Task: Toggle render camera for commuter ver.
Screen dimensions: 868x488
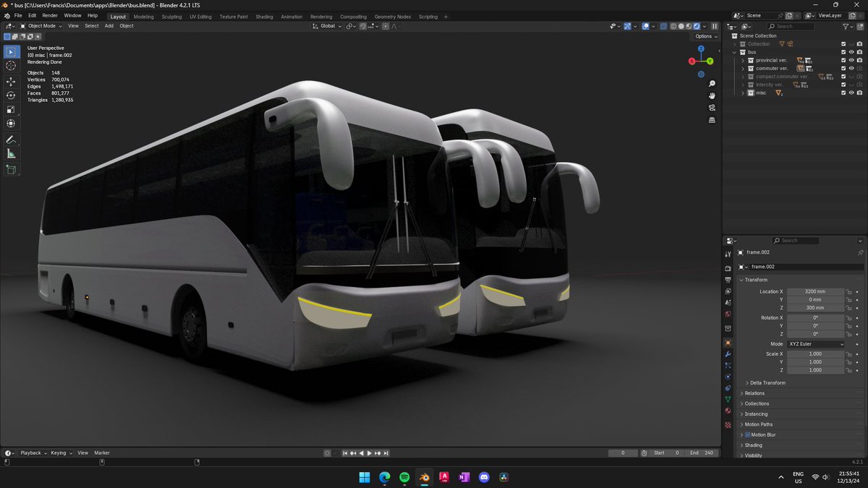Action: [x=859, y=68]
